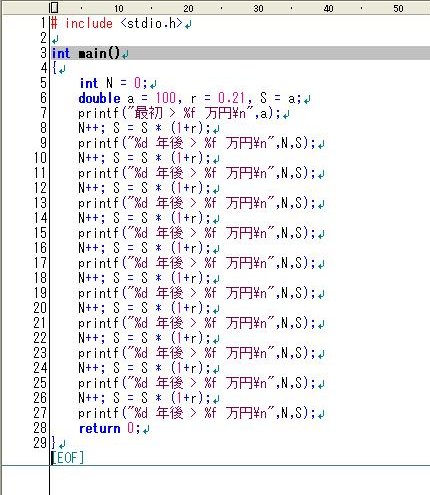Click the horizontal splitter below the editor
The width and height of the screenshot is (430, 495).
215,466
